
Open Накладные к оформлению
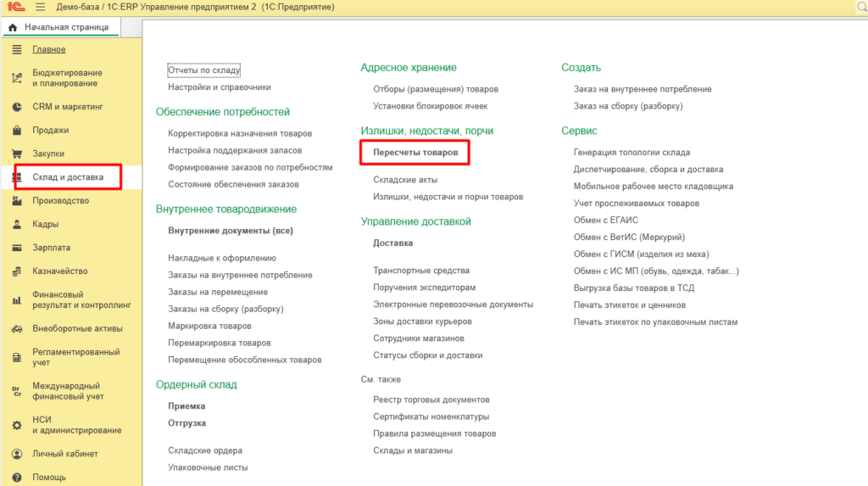[x=222, y=258]
